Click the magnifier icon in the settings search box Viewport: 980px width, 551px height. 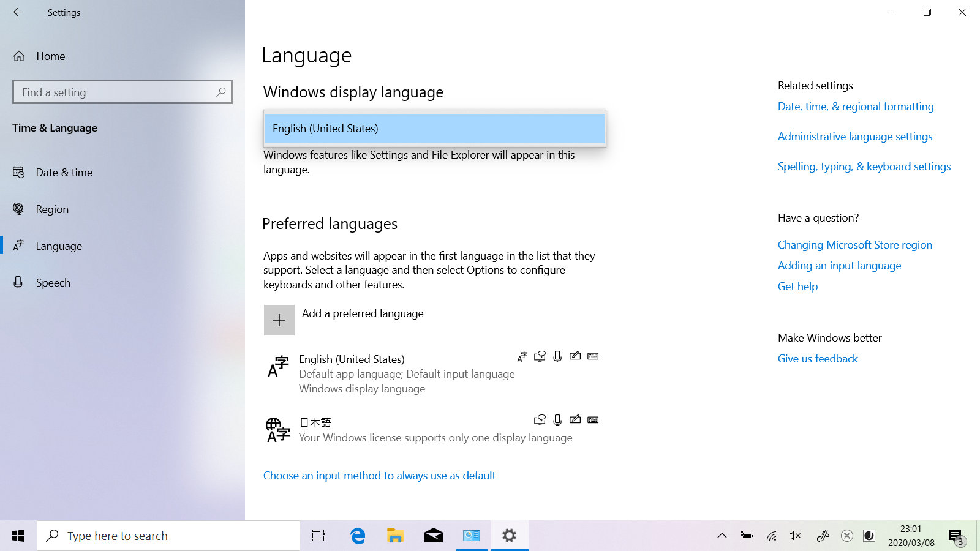point(221,92)
